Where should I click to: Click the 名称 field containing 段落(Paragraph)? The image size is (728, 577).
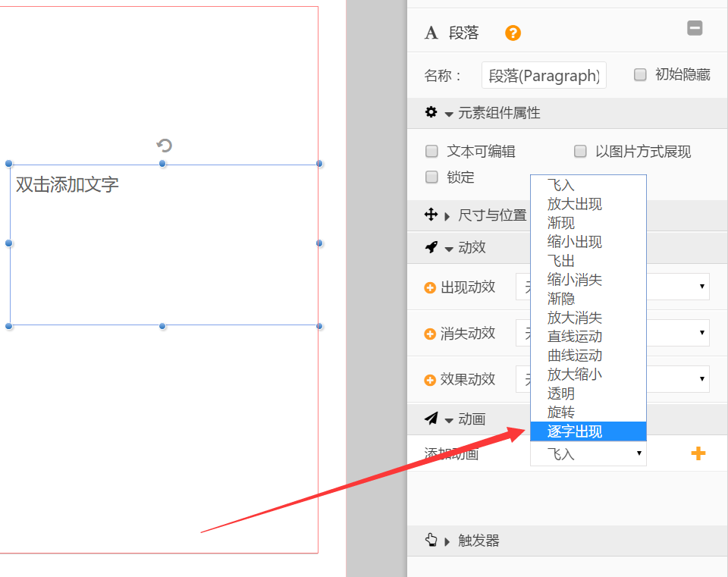(x=544, y=76)
